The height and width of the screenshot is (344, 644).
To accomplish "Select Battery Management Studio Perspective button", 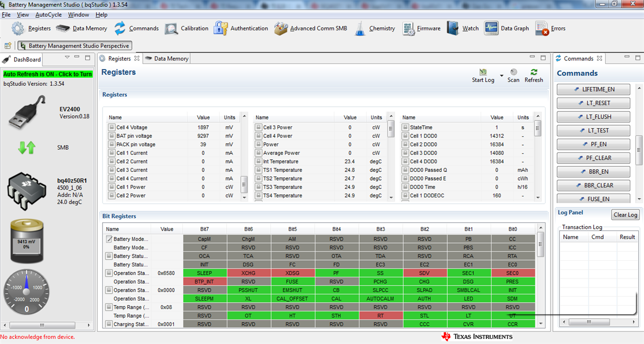I will [74, 46].
